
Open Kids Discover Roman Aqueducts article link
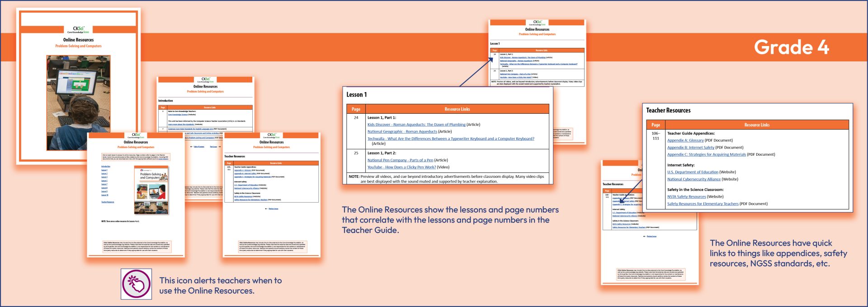[x=416, y=125]
